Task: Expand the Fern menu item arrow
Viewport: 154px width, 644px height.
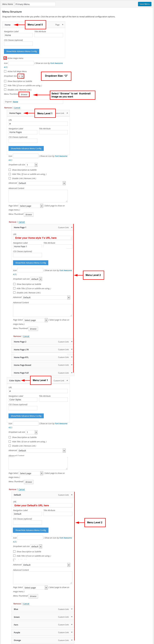Action: pos(72,625)
